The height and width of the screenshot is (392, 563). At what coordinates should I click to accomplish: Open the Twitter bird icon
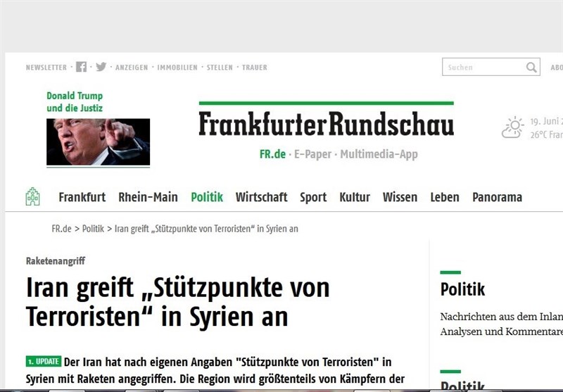click(101, 67)
